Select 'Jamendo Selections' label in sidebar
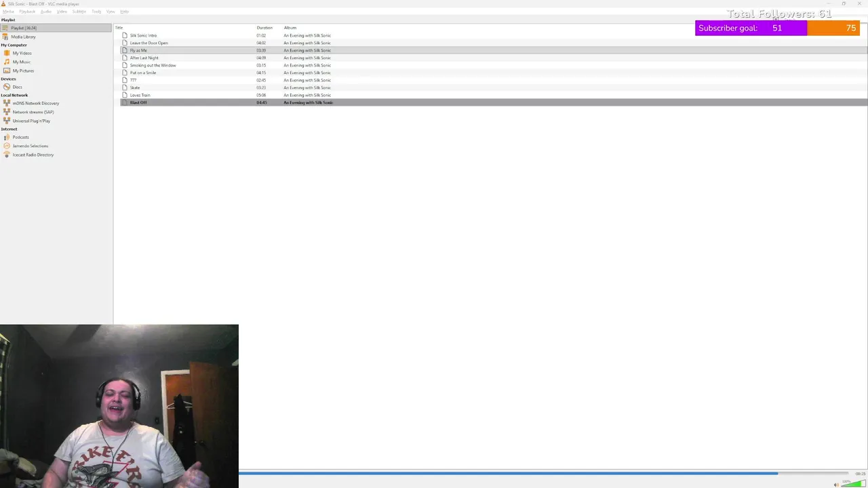 31,146
